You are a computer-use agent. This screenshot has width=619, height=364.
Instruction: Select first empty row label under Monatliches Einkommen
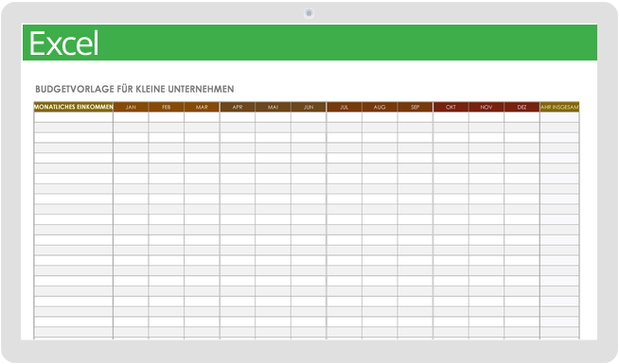(x=74, y=117)
